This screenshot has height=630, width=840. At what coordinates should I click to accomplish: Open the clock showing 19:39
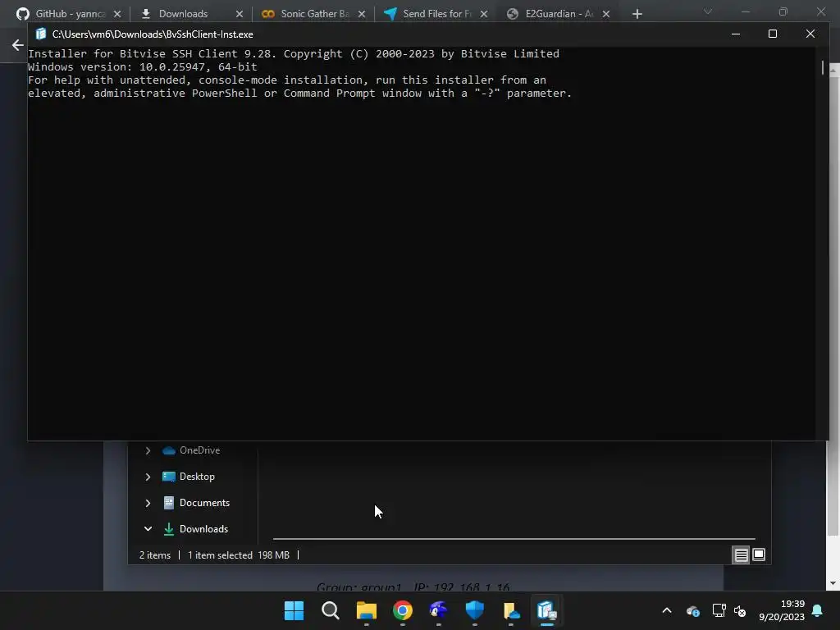[782, 610]
